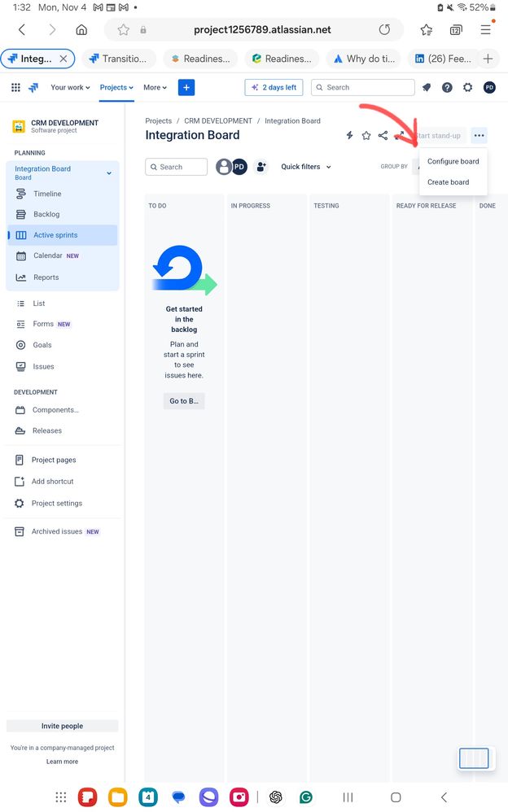The image size is (508, 812).
Task: Open Releases in sidebar
Action: (x=62, y=431)
